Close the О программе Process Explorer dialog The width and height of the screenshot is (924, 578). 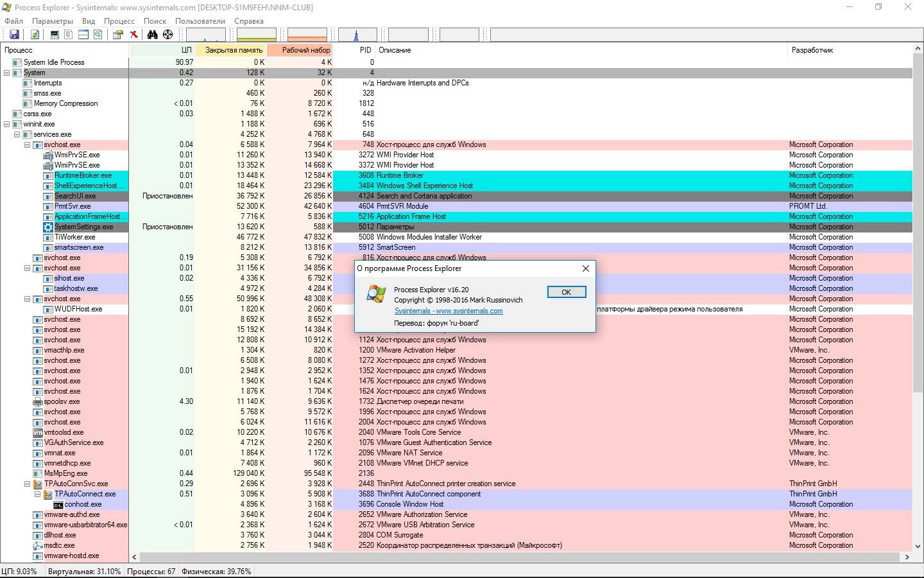tap(585, 268)
